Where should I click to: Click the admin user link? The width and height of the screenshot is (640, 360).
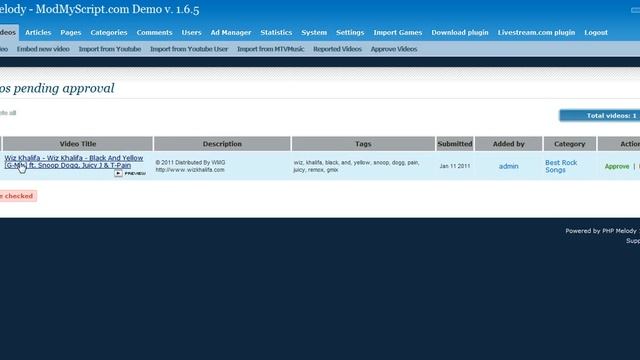(509, 166)
